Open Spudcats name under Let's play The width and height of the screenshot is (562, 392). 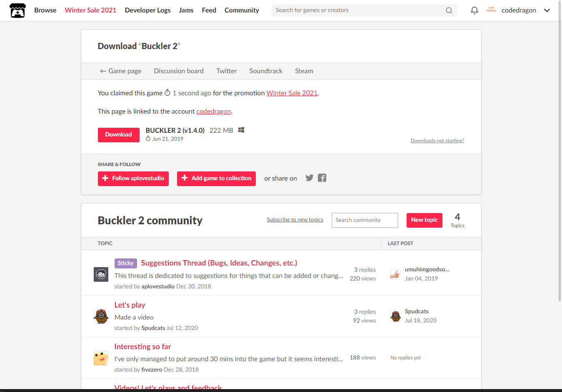153,328
